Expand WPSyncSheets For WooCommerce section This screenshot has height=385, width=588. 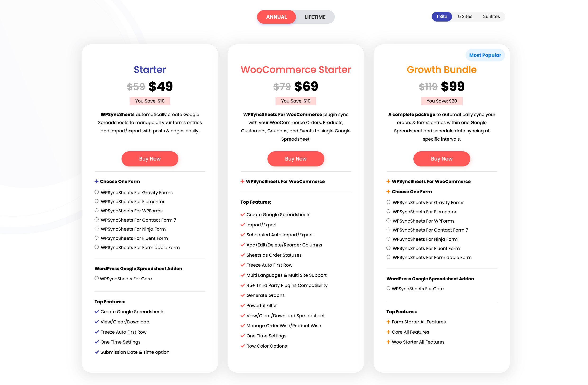(242, 181)
